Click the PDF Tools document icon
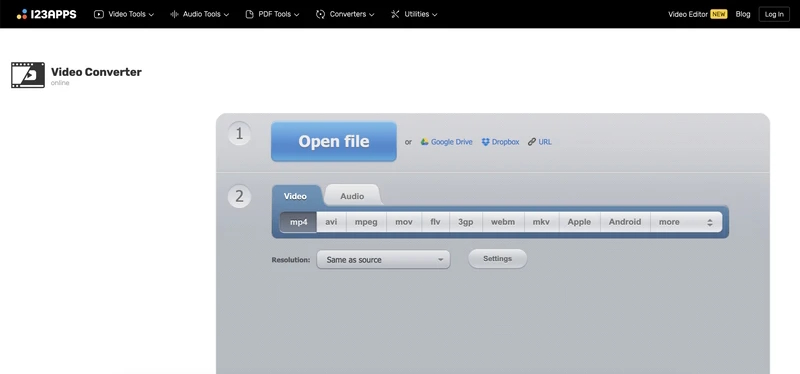This screenshot has height=374, width=800. [x=249, y=14]
